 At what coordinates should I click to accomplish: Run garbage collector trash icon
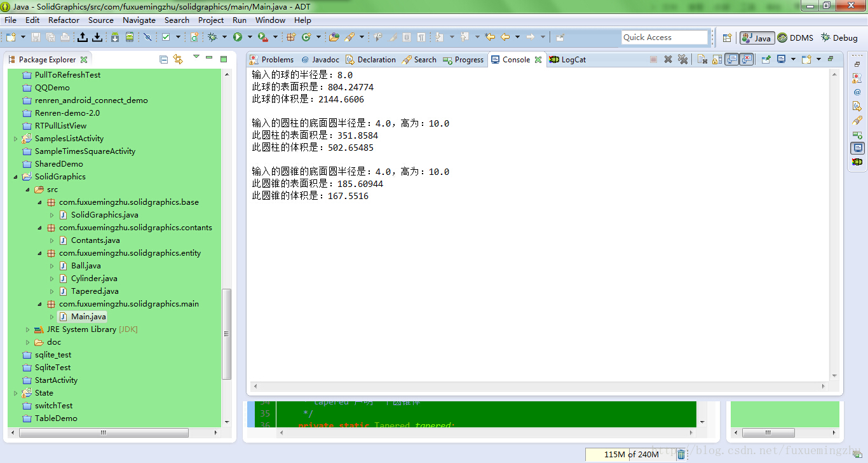click(x=681, y=454)
